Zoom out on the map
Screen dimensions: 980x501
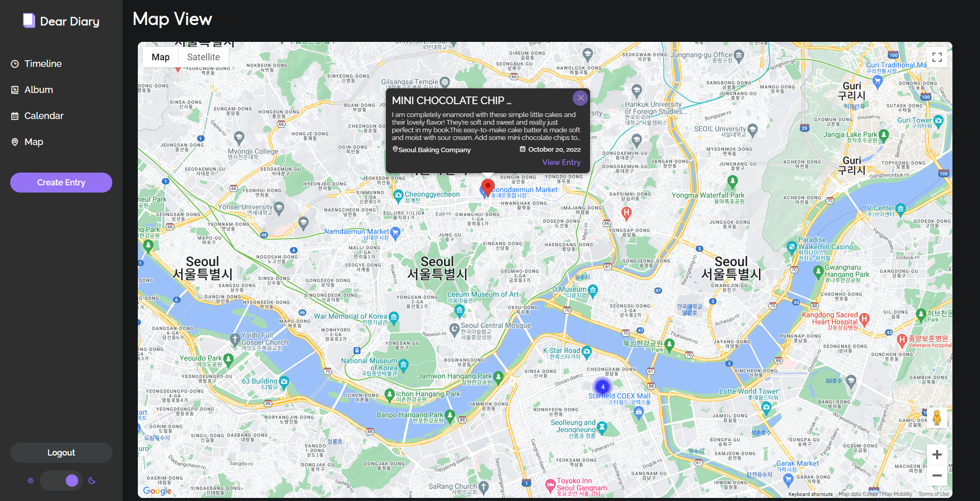point(937,475)
